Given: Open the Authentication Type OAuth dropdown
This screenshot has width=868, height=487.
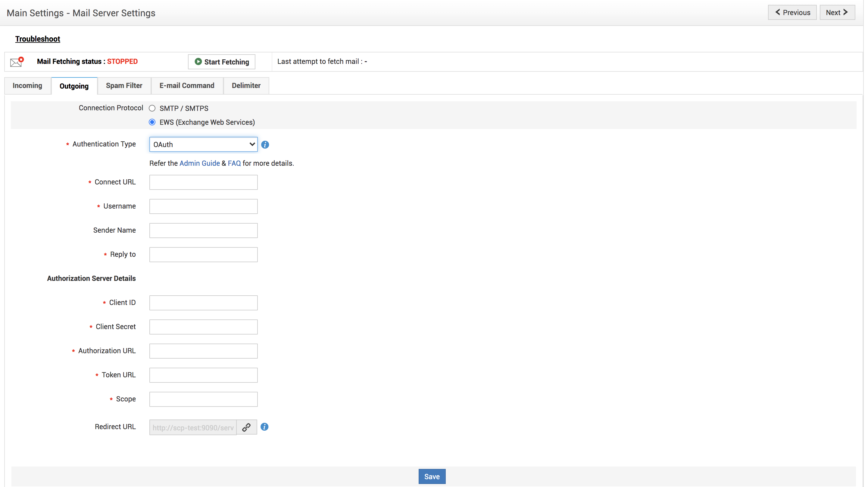Looking at the screenshot, I should 203,144.
